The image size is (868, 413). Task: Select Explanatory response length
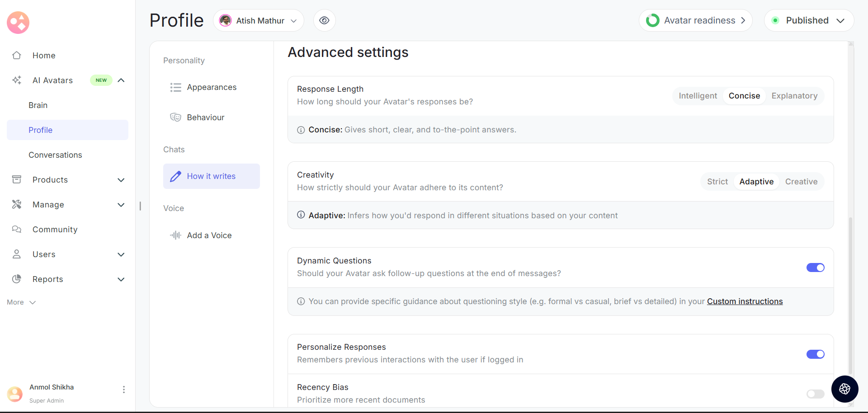(x=794, y=96)
